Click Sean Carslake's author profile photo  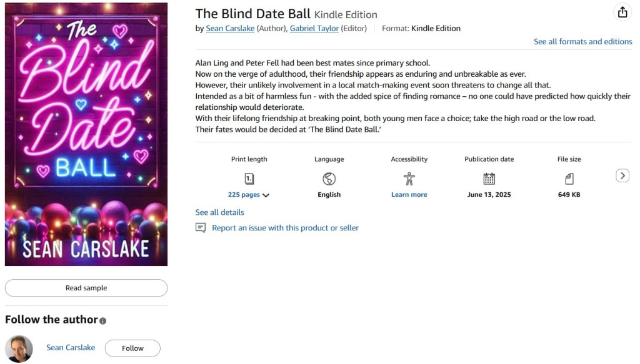click(19, 349)
